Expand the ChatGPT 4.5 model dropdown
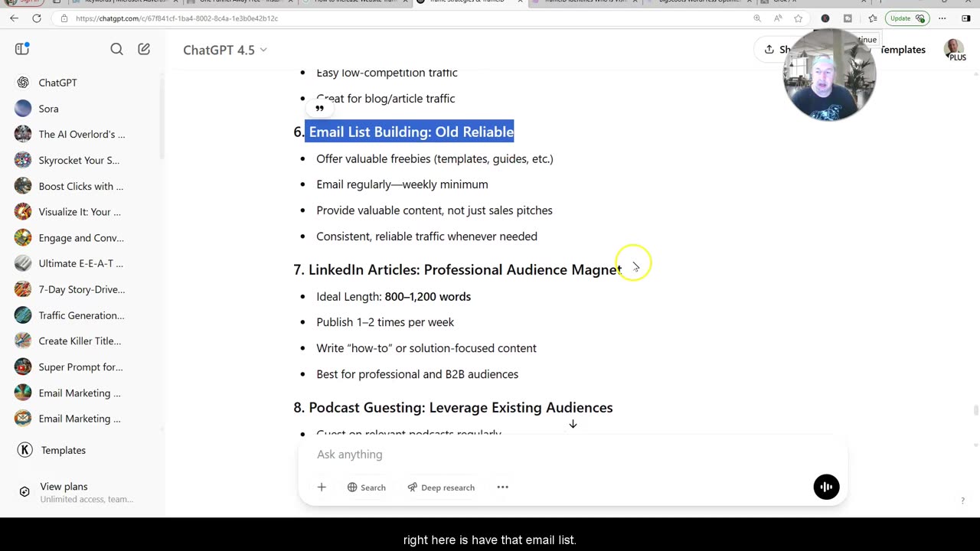980x551 pixels. pos(225,50)
